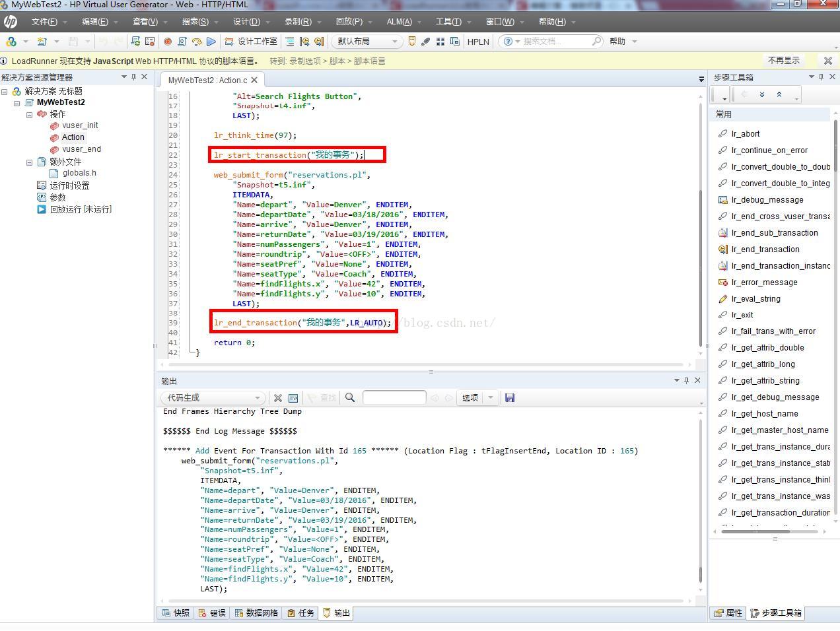The width and height of the screenshot is (840, 631).
Task: Switch to the 错误 bottom tab
Action: click(x=212, y=613)
